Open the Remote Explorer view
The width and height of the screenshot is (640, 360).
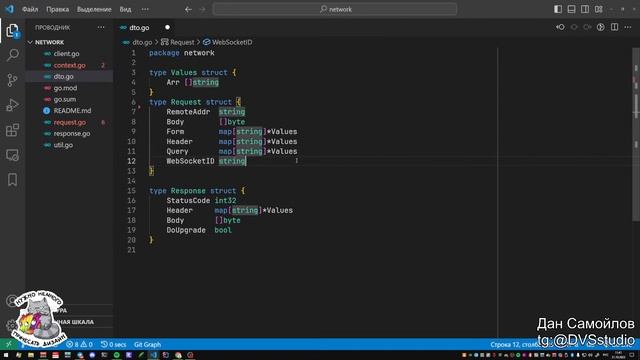click(13, 155)
